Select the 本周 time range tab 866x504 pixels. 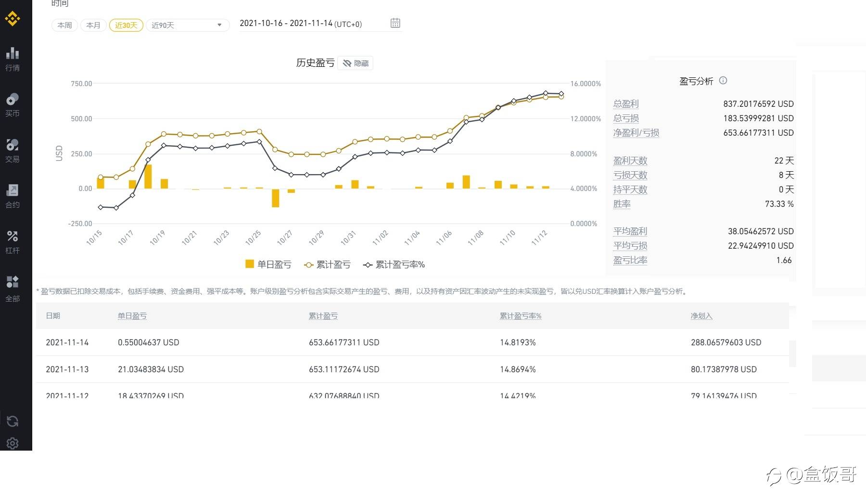point(64,25)
